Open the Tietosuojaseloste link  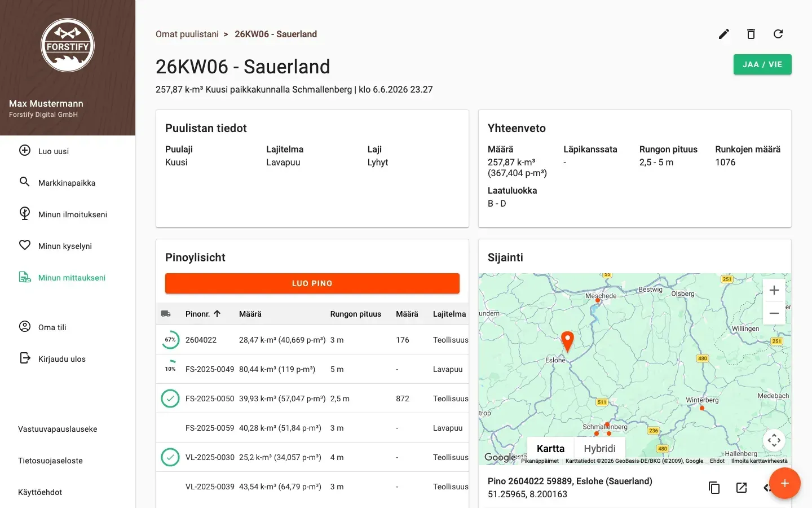pyautogui.click(x=50, y=461)
